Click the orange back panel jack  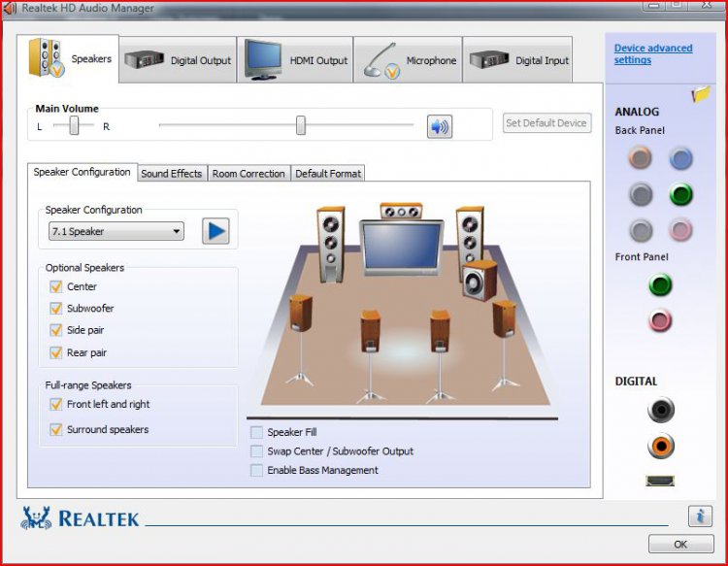tap(641, 158)
